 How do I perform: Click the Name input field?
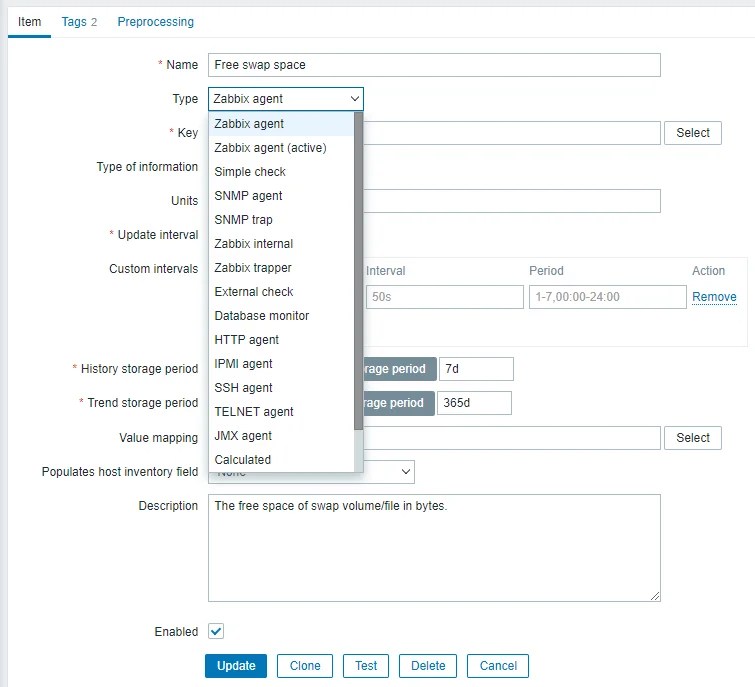pos(434,65)
